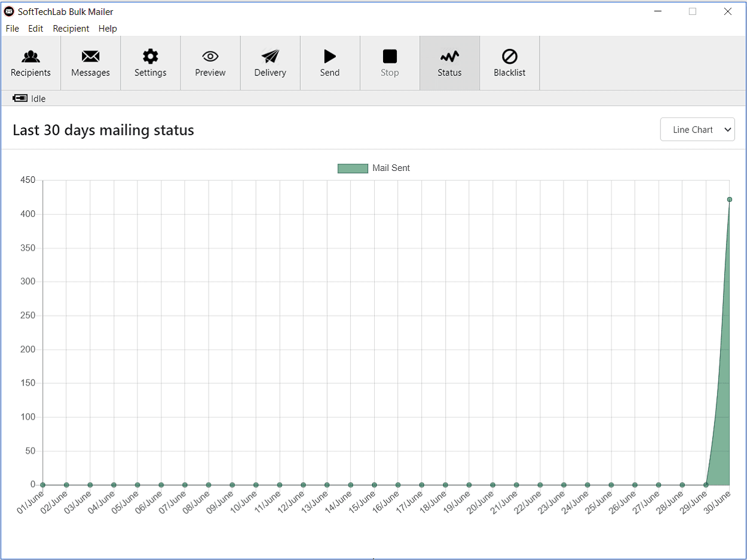Viewport: 747px width, 560px height.
Task: Open the File menu
Action: tap(12, 28)
